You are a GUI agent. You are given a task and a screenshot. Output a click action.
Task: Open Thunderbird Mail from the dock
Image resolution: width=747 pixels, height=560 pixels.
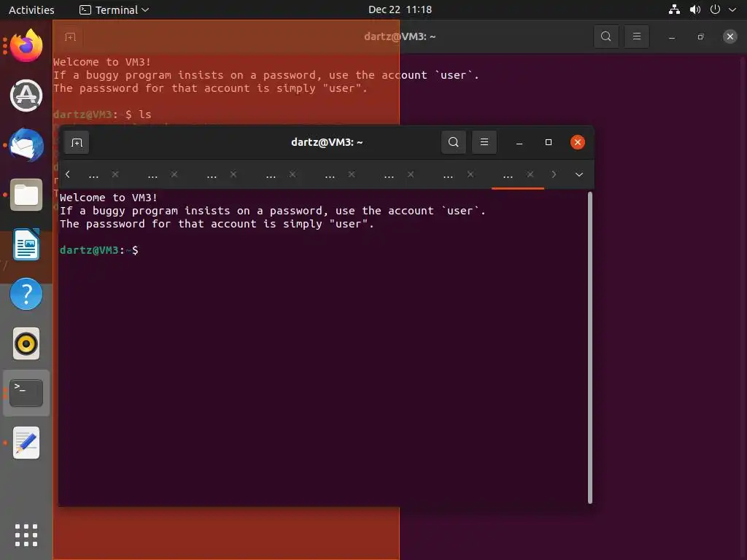(x=26, y=145)
